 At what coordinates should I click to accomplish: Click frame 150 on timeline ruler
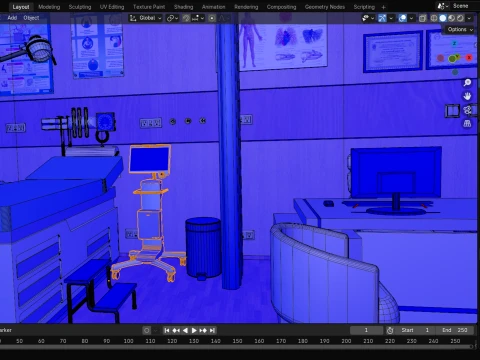(x=237, y=341)
